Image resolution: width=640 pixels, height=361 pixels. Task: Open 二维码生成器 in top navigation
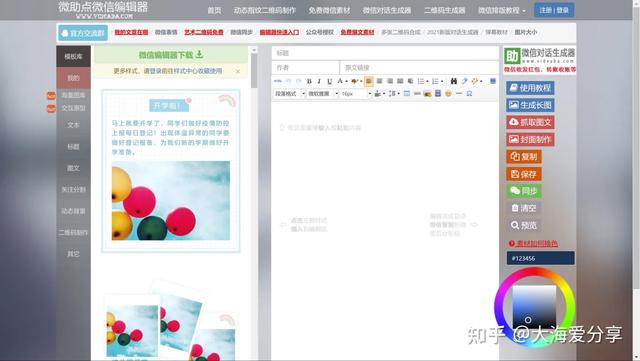tap(444, 10)
